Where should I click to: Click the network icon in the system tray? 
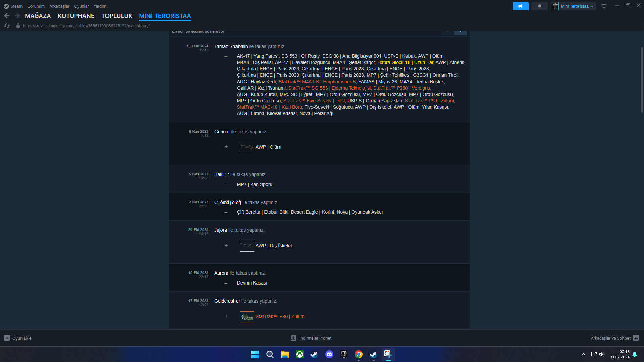594,354
